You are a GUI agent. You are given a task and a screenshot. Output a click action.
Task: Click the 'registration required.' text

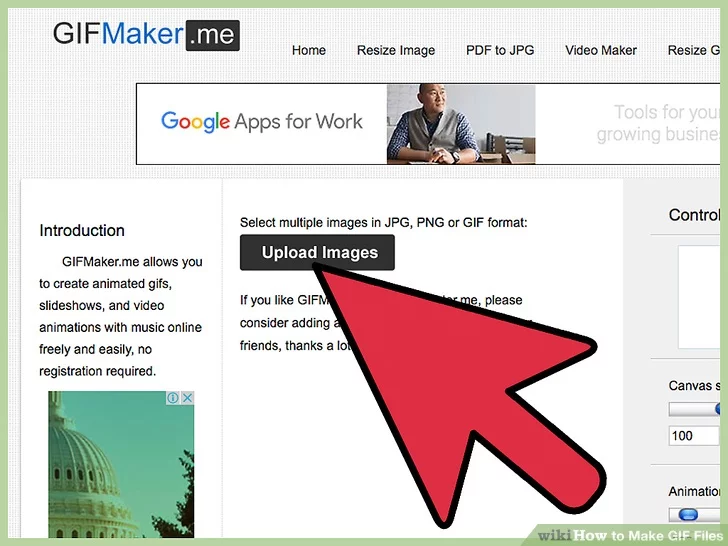click(x=98, y=371)
